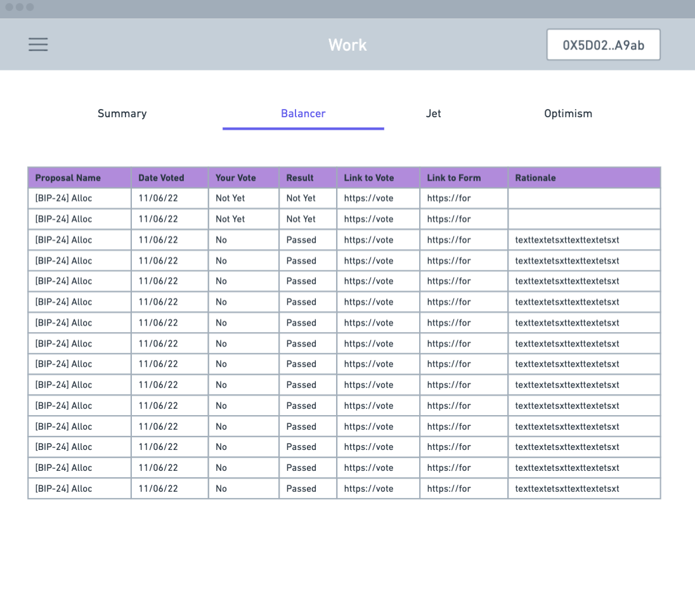Image resolution: width=695 pixels, height=616 pixels.
Task: Open the https://vote link in the first table row
Action: [x=368, y=198]
